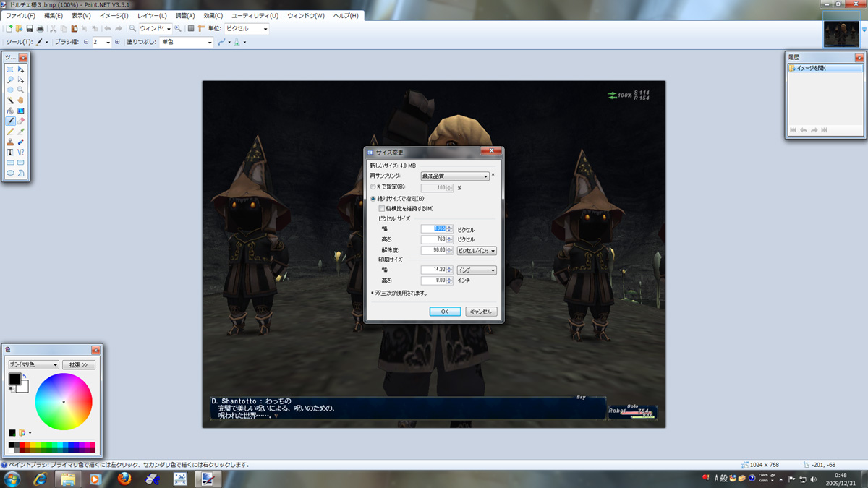Select the Color Picker eyedropper tool

coord(21,132)
